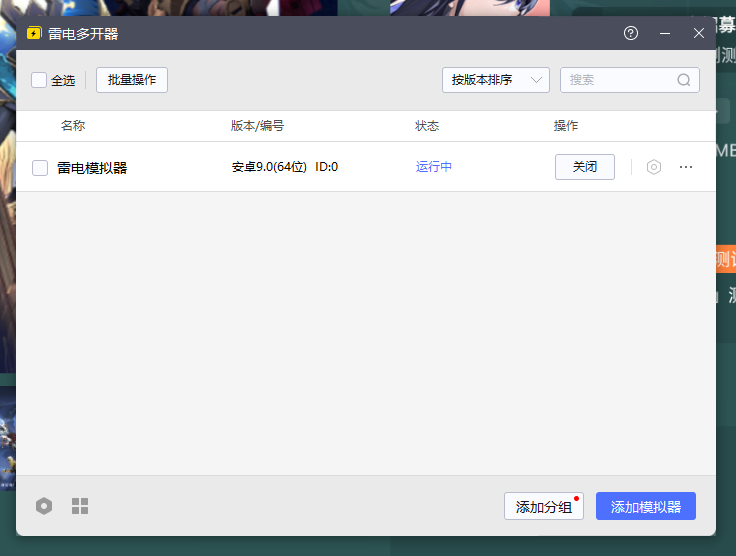Click the search magnifier icon
The width and height of the screenshot is (736, 556).
683,80
